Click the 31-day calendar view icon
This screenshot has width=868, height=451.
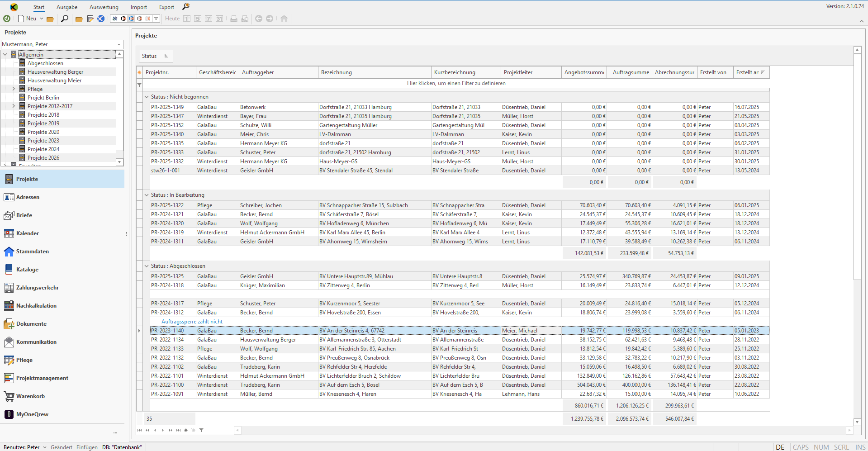(219, 19)
